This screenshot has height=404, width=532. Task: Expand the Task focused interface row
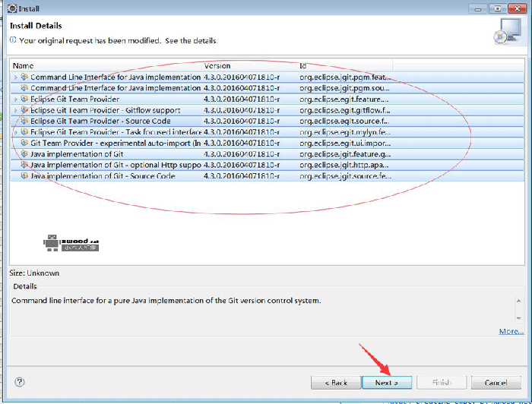coord(16,132)
